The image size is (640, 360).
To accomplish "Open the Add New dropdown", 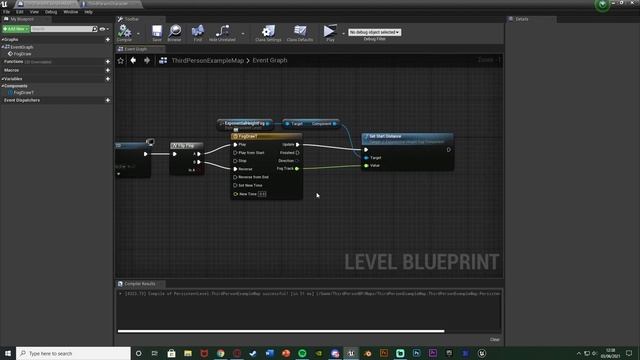I will [16, 29].
